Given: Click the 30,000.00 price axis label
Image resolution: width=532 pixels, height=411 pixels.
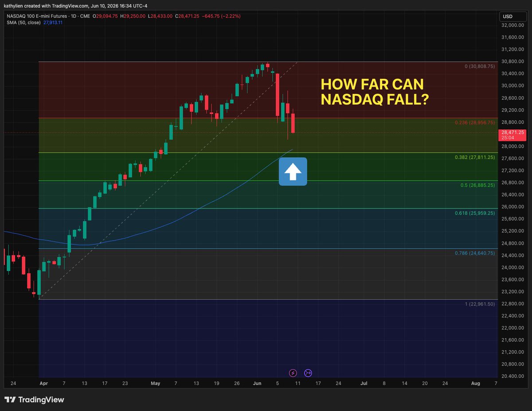Looking at the screenshot, I should [x=513, y=86].
